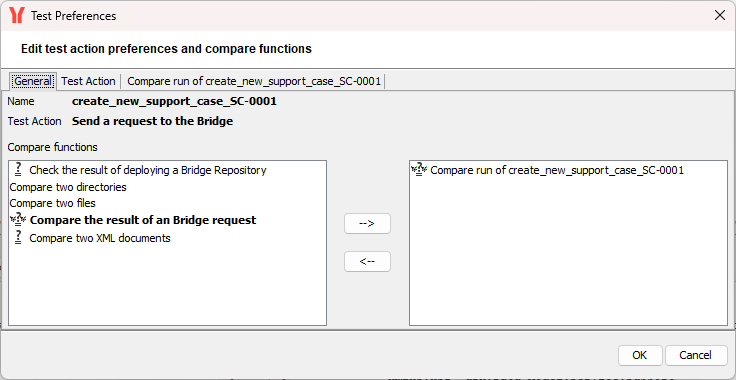Select Compare the result of an Bridge request

[x=143, y=220]
